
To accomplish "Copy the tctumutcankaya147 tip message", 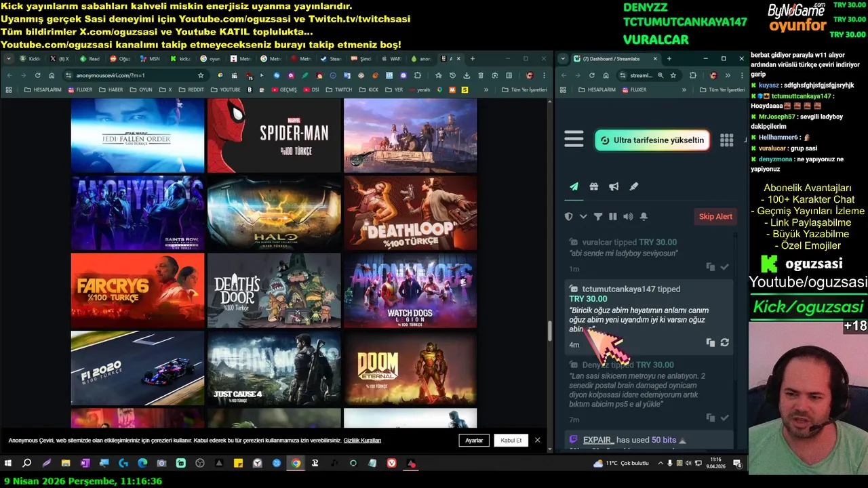I will [710, 343].
